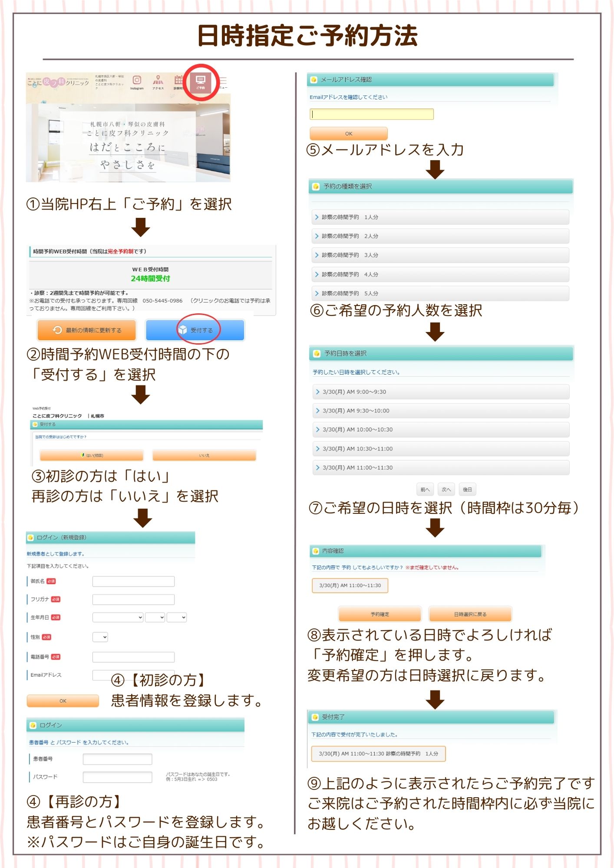Click the 次へ pagination button
614x868 pixels.
(446, 490)
